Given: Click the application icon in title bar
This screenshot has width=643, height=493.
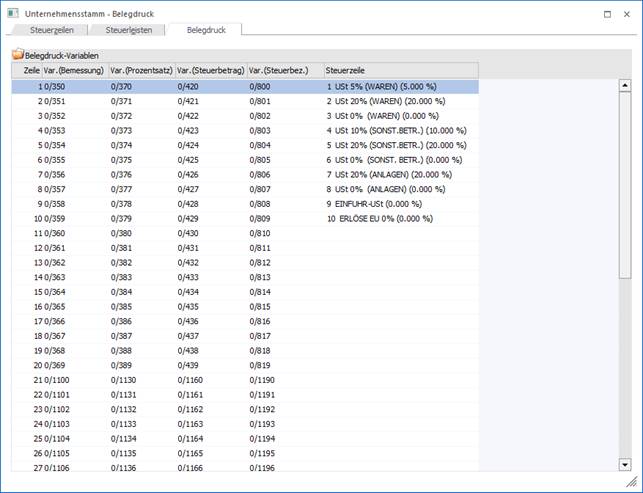Looking at the screenshot, I should [x=12, y=14].
